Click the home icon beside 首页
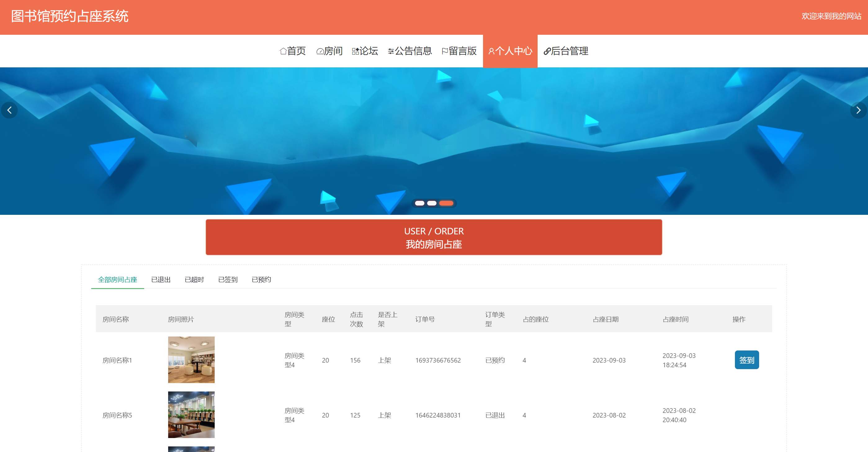Image resolution: width=868 pixels, height=452 pixels. point(283,51)
